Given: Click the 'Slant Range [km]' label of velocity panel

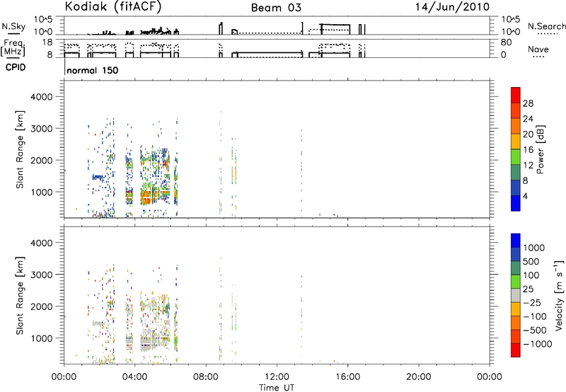Looking at the screenshot, I should point(21,296).
